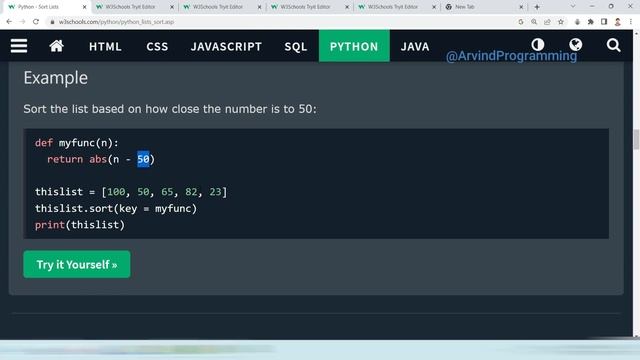
Task: Click the 'def myfunc(n):' code line
Action: (77, 143)
